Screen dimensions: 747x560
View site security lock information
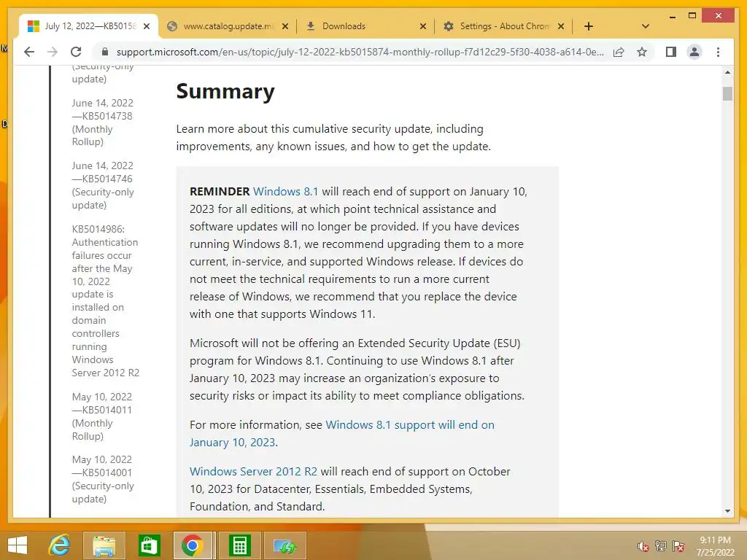(105, 52)
